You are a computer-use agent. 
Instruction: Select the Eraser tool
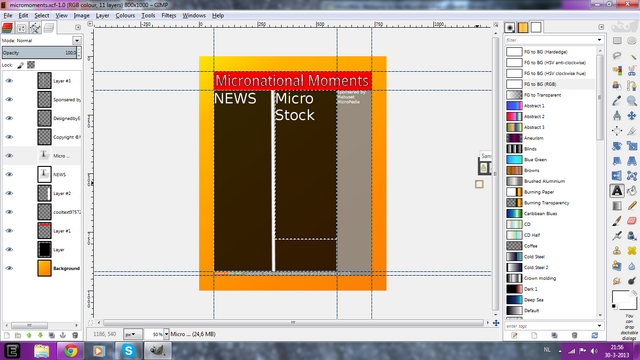click(x=632, y=221)
